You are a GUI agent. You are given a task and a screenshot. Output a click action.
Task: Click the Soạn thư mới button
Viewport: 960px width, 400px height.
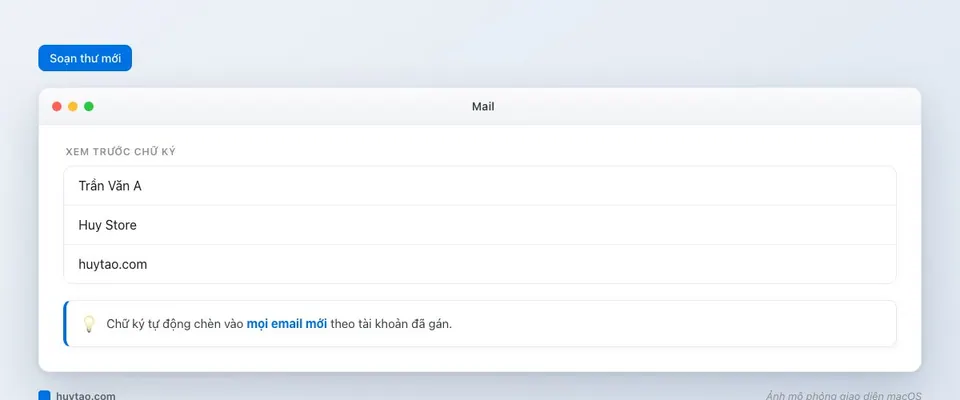coord(85,58)
